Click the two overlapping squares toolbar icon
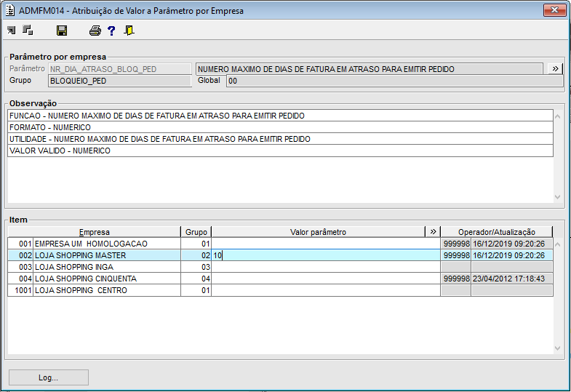 (28, 31)
